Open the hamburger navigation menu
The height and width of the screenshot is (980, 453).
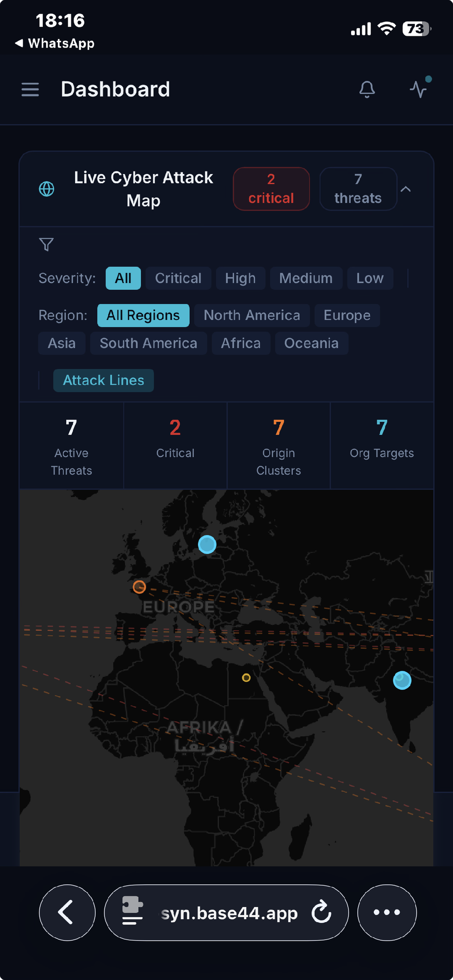point(30,89)
